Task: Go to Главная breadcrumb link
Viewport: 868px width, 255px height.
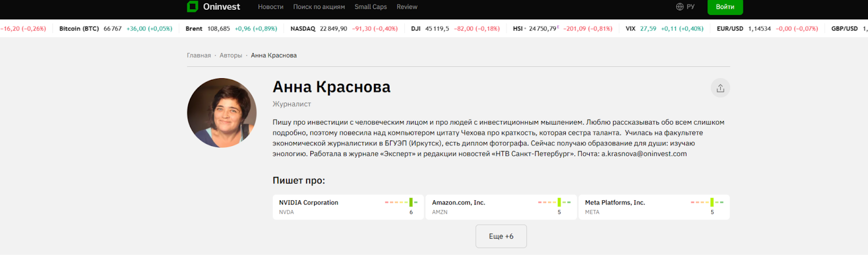Action: [199, 55]
